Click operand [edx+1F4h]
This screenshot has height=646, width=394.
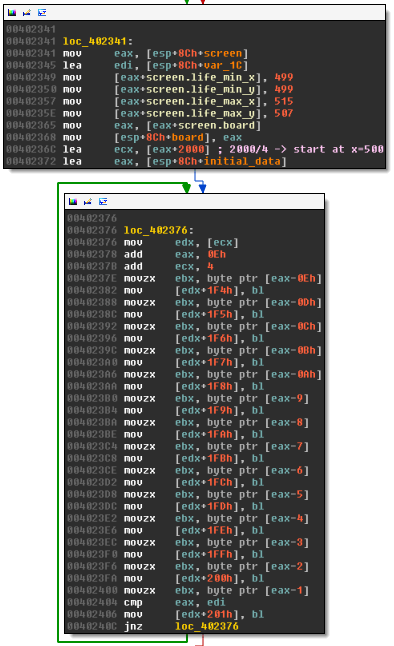pos(206,290)
